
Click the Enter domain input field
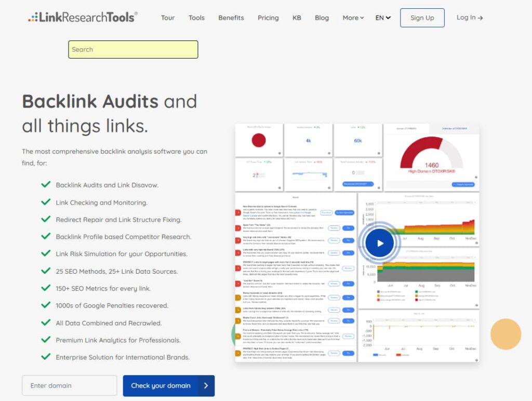[x=70, y=385]
